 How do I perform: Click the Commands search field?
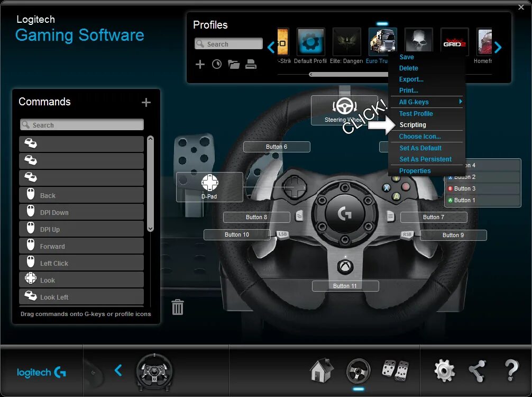(x=82, y=124)
